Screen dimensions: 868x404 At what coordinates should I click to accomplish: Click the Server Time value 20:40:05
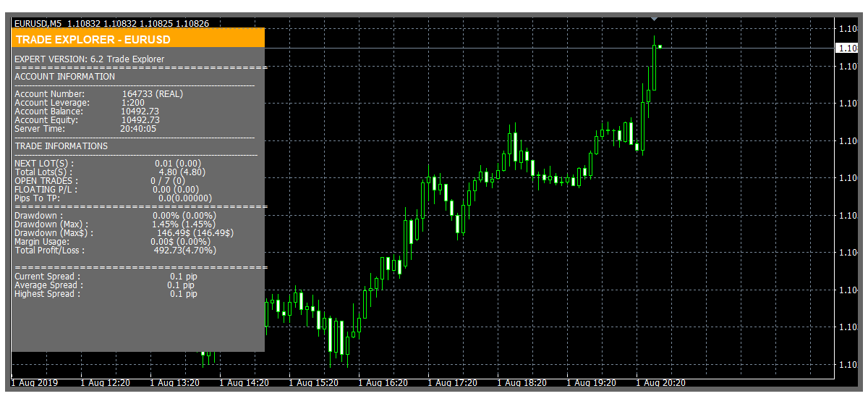point(138,129)
